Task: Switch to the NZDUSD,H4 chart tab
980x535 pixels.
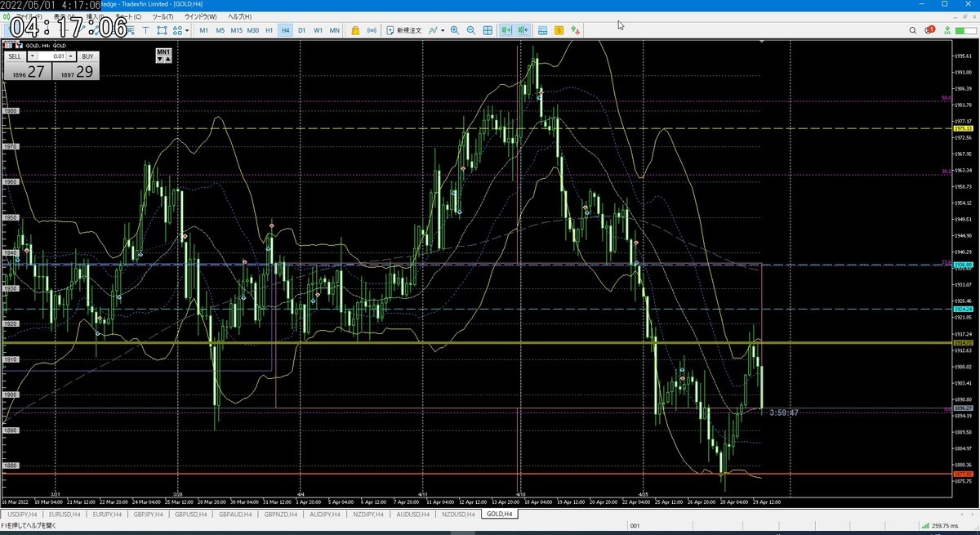Action: coord(457,514)
